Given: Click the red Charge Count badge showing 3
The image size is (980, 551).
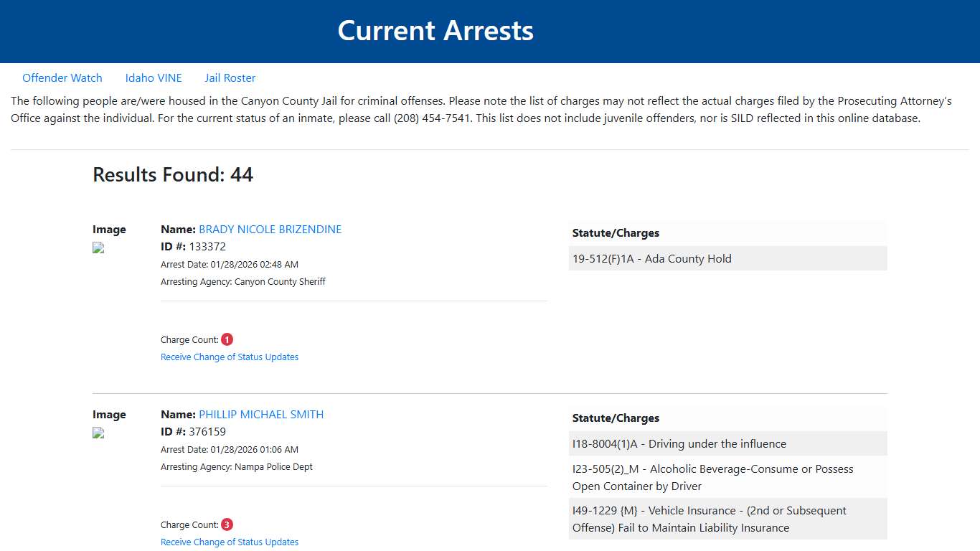Looking at the screenshot, I should pyautogui.click(x=227, y=524).
